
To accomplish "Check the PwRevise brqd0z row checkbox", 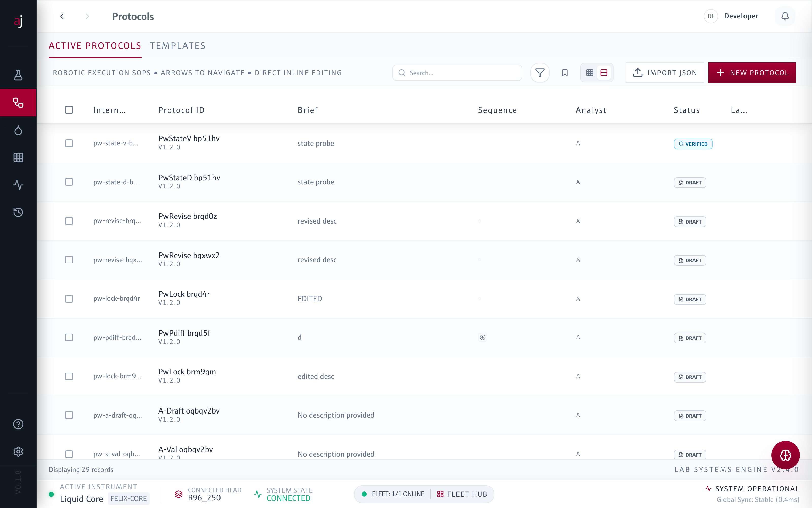I will click(x=69, y=221).
